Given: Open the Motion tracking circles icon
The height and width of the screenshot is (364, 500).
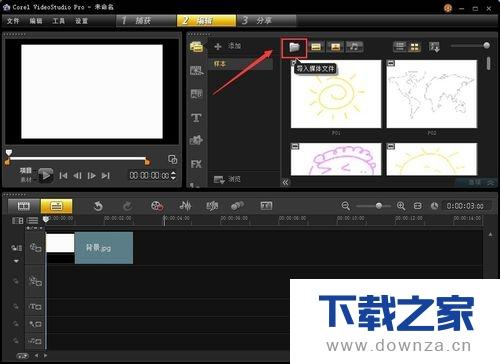Looking at the screenshot, I should (237, 206).
